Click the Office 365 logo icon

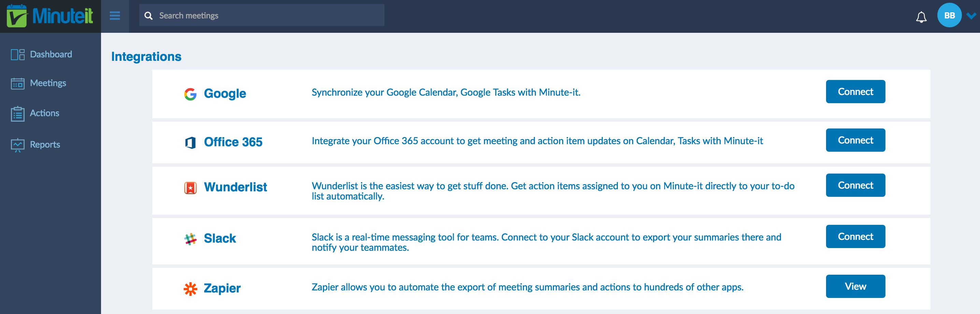(x=190, y=142)
